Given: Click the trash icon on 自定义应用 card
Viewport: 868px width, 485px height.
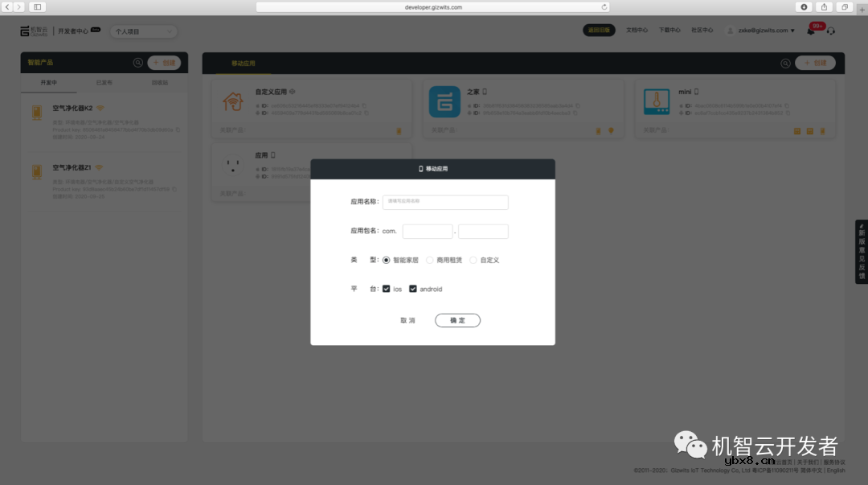Looking at the screenshot, I should pos(399,130).
